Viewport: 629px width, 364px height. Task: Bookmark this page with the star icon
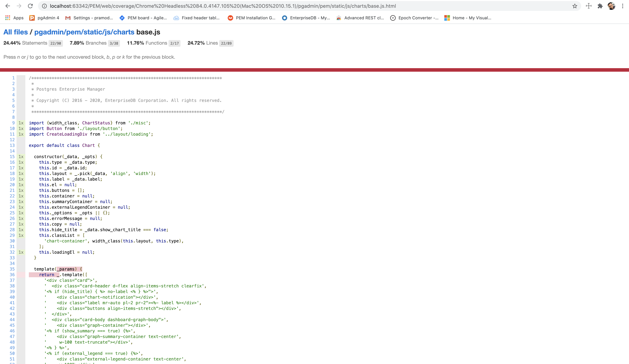click(x=575, y=6)
